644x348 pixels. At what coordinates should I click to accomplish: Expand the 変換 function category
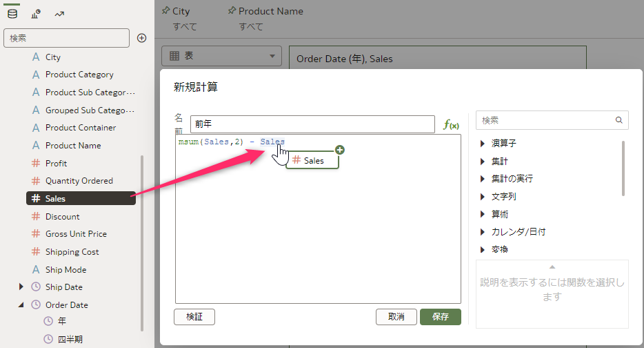[483, 249]
